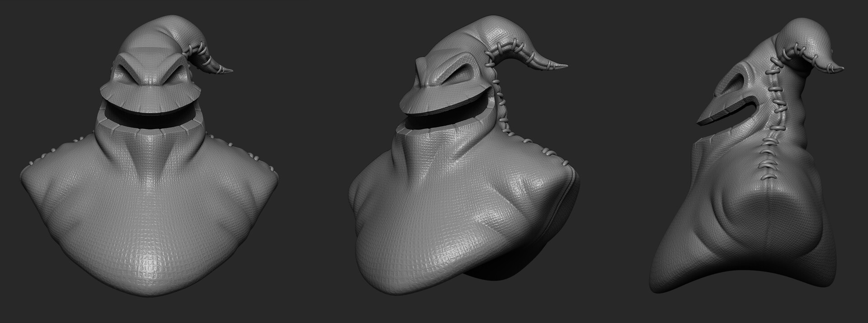Select the three-quarter view sculpt render
The width and height of the screenshot is (868, 323).
[x=463, y=155]
